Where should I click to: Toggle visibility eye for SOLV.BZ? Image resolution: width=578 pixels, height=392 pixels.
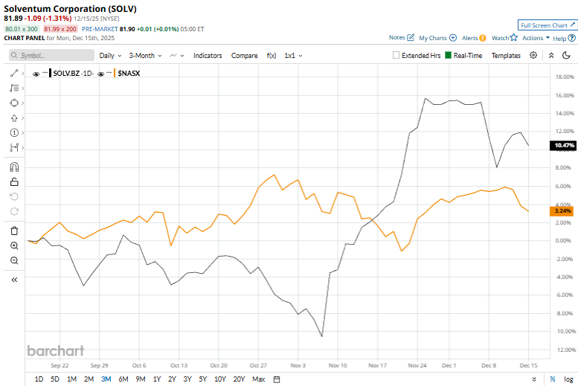coord(36,74)
